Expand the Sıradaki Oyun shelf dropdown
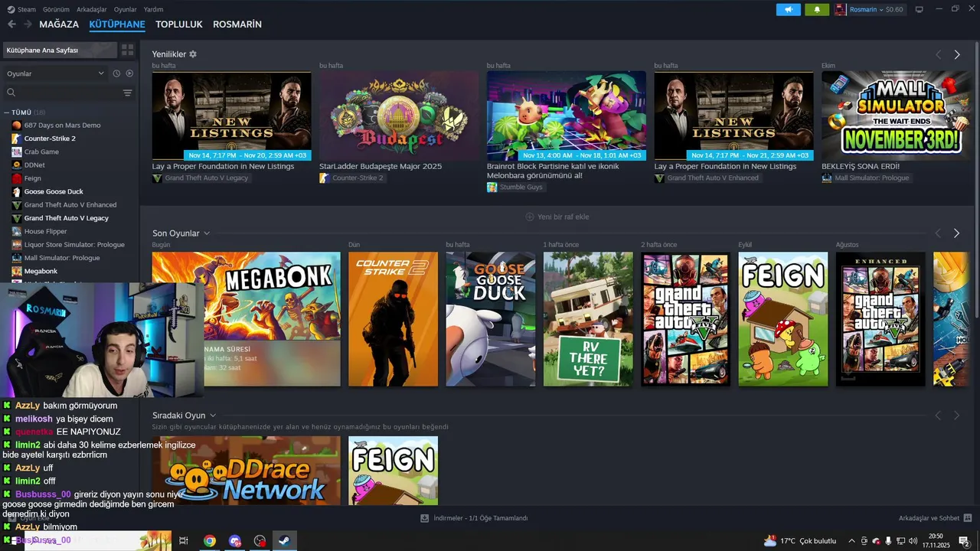This screenshot has height=551, width=980. pos(213,416)
